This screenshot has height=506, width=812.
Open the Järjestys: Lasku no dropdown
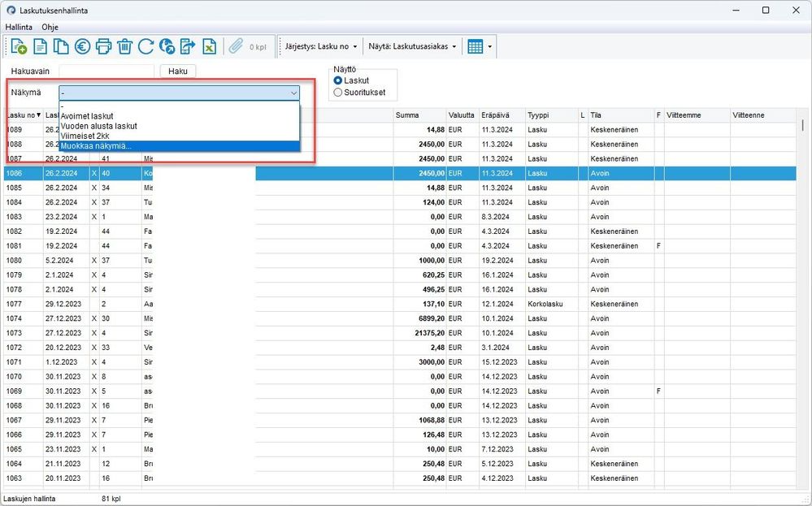321,47
